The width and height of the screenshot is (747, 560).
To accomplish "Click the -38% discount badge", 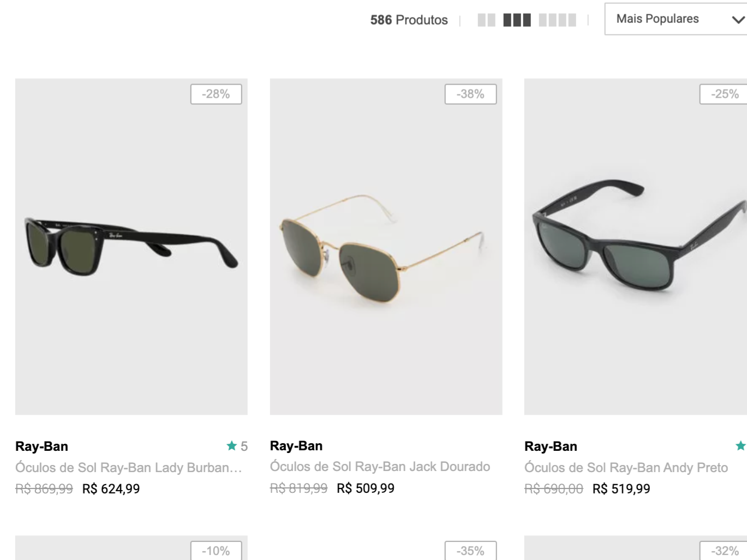I will pyautogui.click(x=470, y=94).
